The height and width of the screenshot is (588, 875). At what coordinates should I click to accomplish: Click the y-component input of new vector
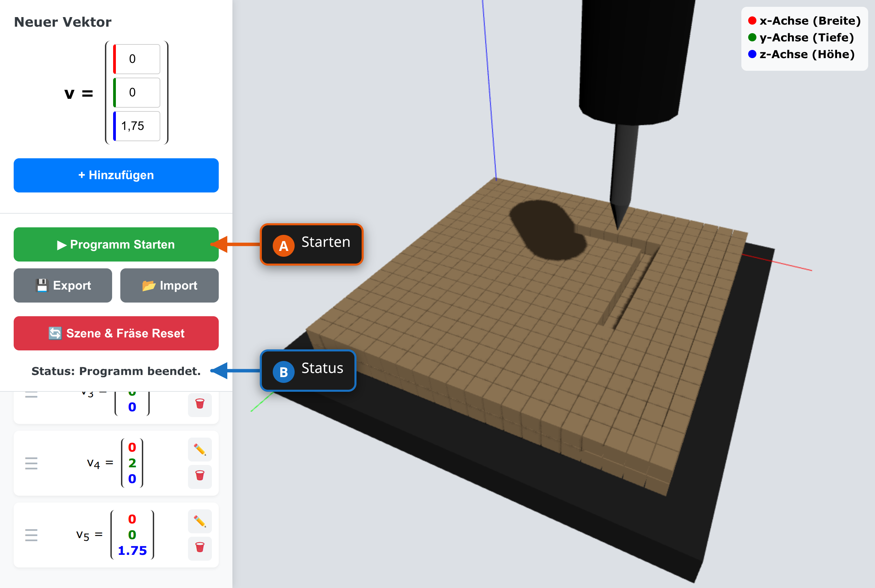tap(137, 92)
